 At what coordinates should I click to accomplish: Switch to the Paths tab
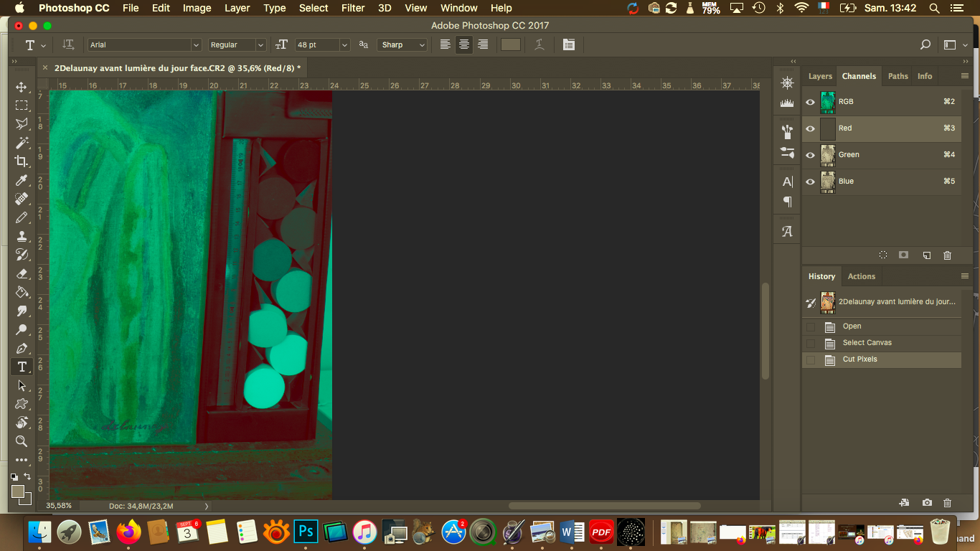pos(898,76)
